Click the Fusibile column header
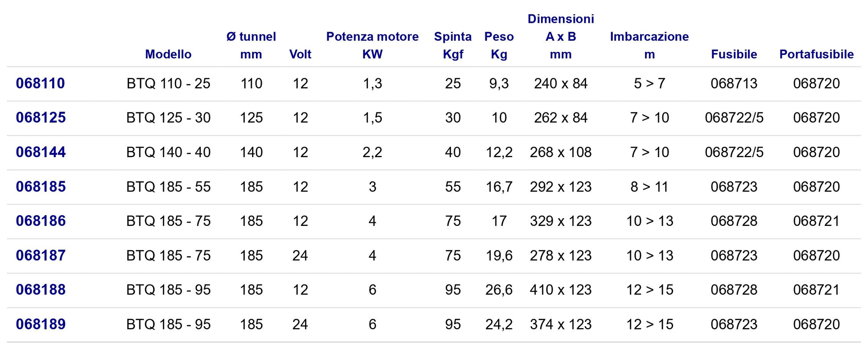 (x=734, y=54)
